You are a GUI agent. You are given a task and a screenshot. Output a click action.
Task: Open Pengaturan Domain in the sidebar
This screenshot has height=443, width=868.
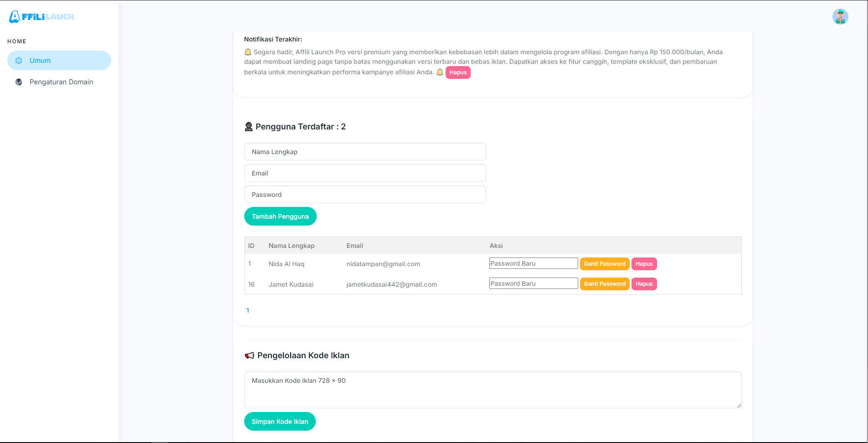pos(61,82)
